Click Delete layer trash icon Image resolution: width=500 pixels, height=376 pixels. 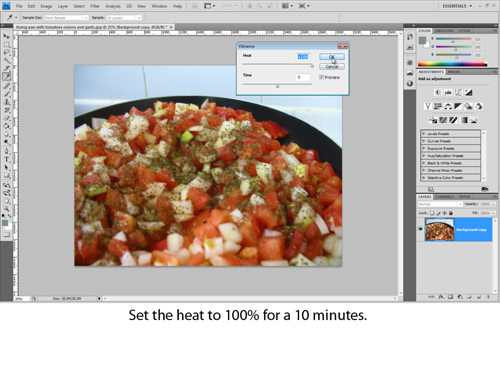488,296
